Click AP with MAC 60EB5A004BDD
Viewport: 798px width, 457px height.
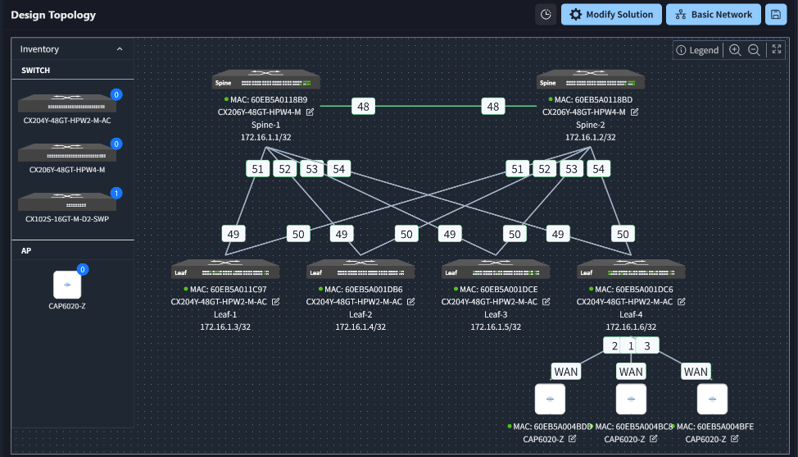(x=550, y=399)
